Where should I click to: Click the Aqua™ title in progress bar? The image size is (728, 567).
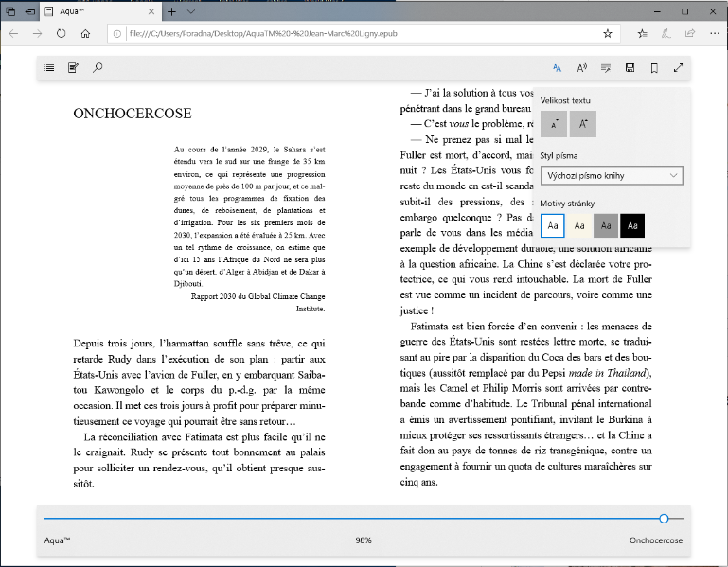tap(57, 540)
